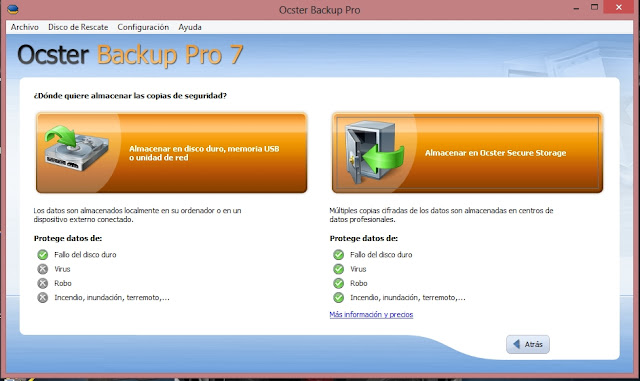Choose Almacenar en disco duro, memoria USB option
The image size is (640, 381).
[x=171, y=153]
